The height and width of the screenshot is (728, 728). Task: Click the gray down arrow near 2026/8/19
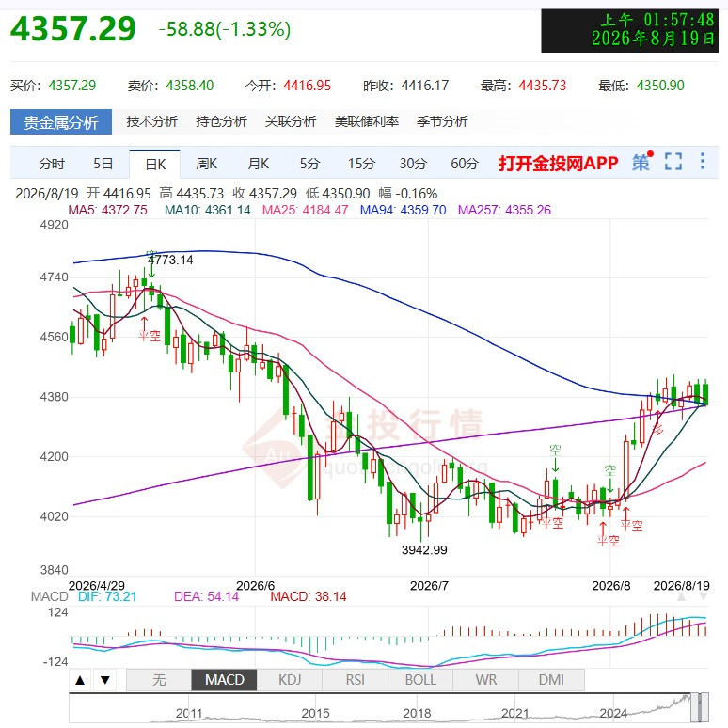point(704,596)
